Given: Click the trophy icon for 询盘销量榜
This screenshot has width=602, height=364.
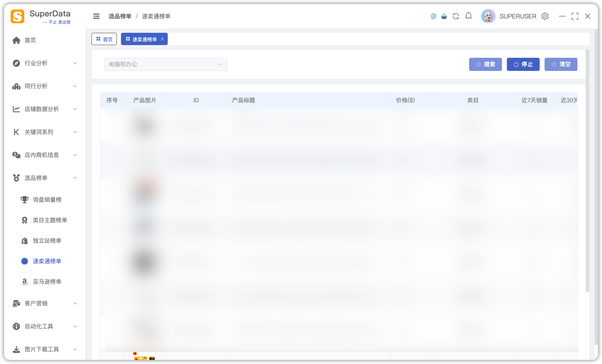Looking at the screenshot, I should point(24,200).
